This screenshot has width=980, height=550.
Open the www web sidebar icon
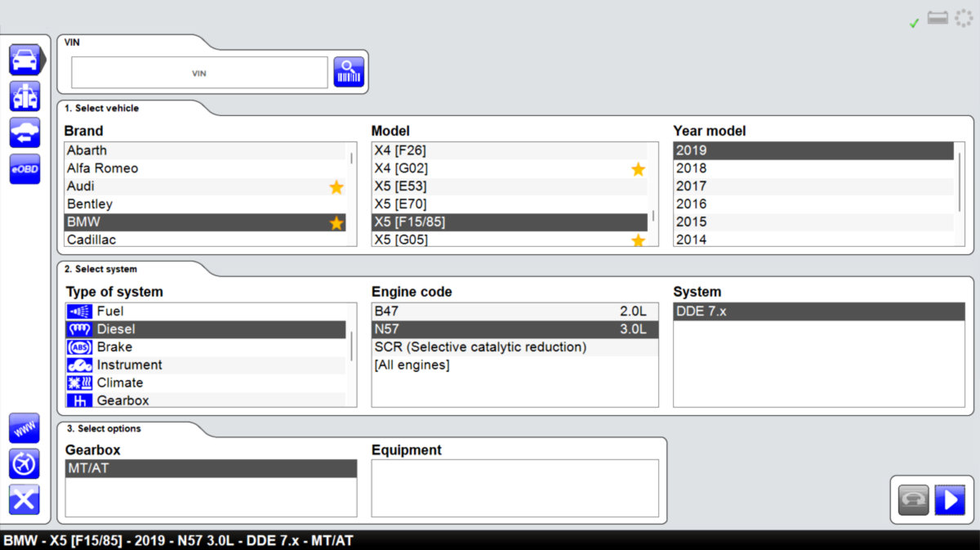tap(24, 428)
